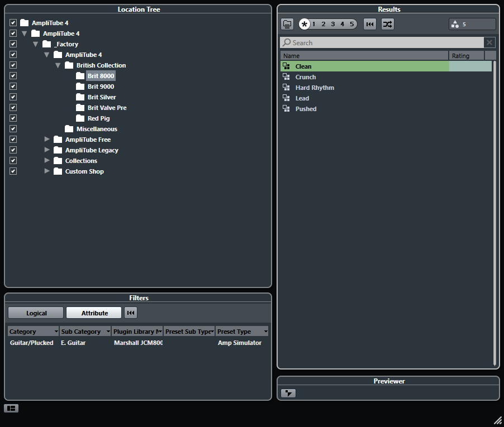The width and height of the screenshot is (504, 427).
Task: Collapse the _Factory tree node
Action: 36,44
